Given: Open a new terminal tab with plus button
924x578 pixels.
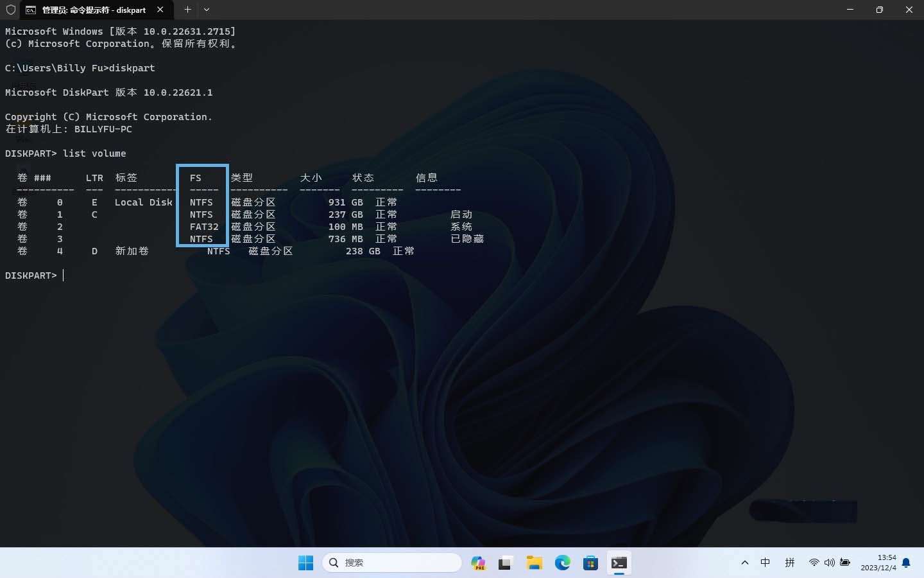Looking at the screenshot, I should coord(187,10).
